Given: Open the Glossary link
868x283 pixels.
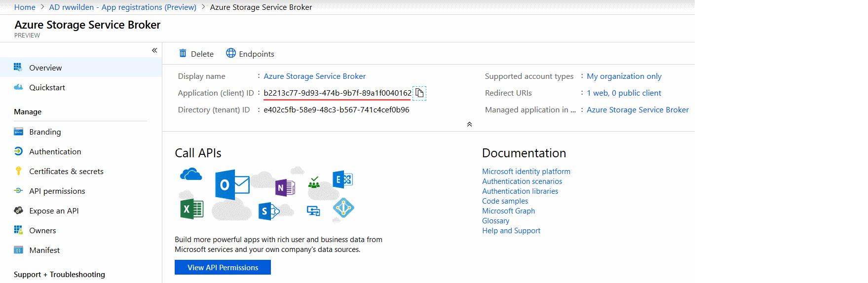Looking at the screenshot, I should click(x=495, y=220).
